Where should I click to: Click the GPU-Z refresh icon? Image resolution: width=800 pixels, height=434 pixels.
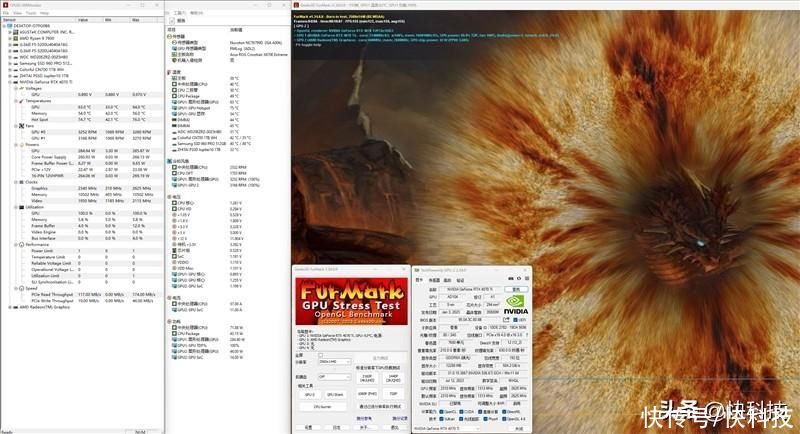[x=519, y=279]
